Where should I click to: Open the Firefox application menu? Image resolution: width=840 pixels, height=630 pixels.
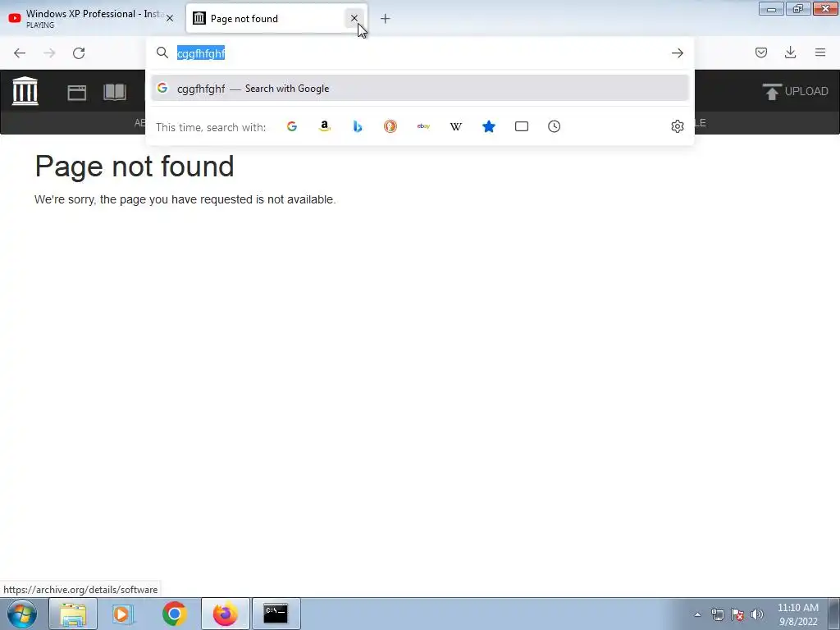[820, 52]
